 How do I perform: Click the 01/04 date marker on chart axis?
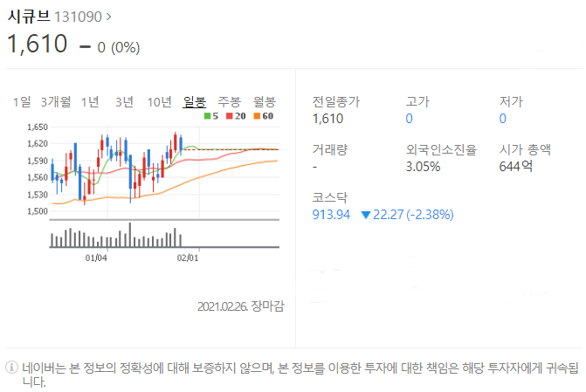point(96,258)
